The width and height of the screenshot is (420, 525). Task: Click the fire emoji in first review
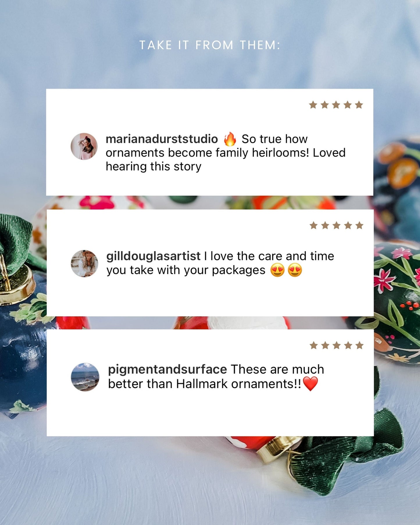[230, 139]
